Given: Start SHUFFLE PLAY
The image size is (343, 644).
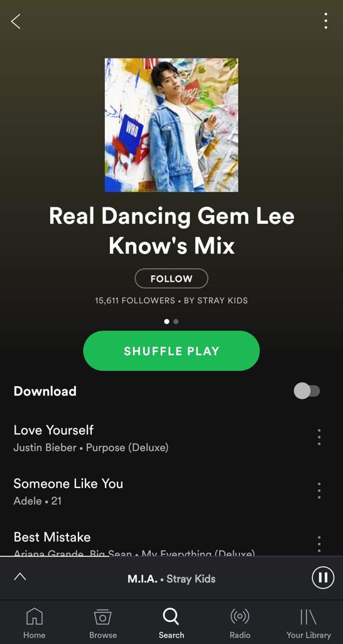Looking at the screenshot, I should click(x=171, y=351).
